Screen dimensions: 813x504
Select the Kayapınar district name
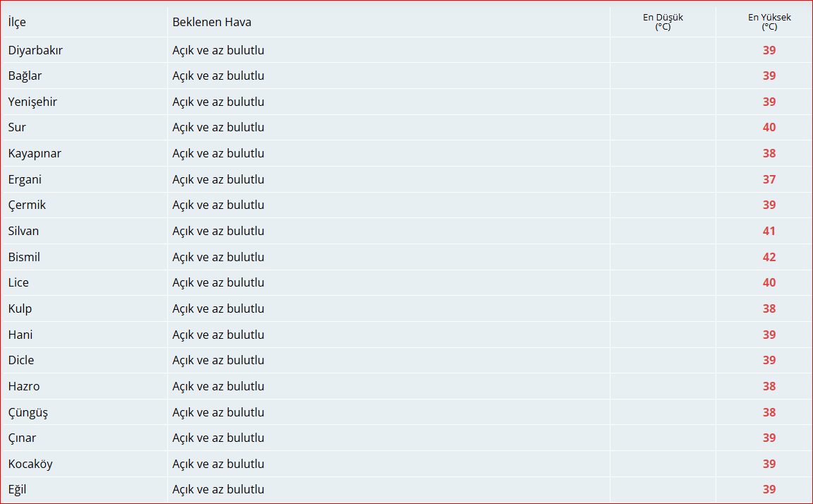click(x=34, y=153)
